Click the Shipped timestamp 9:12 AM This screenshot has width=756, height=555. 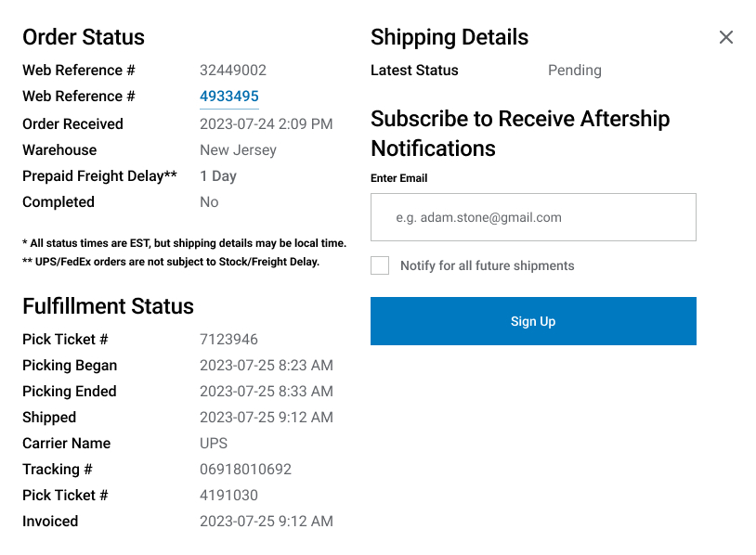tap(267, 417)
